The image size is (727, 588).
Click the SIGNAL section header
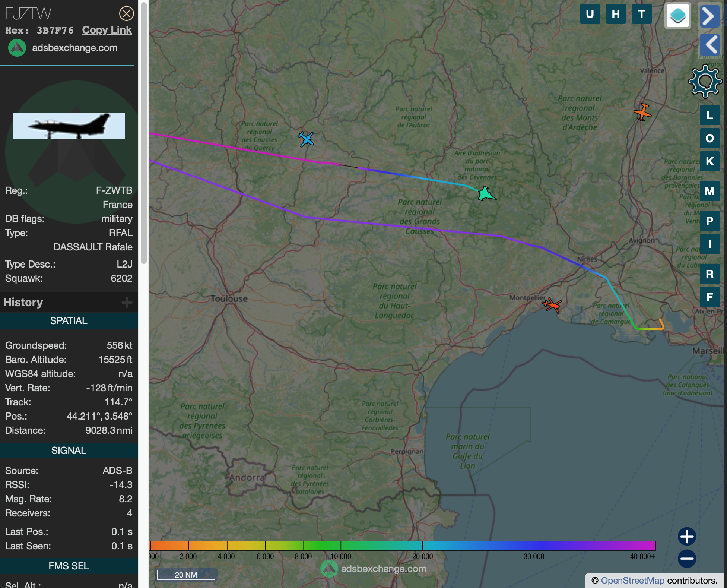pos(69,451)
